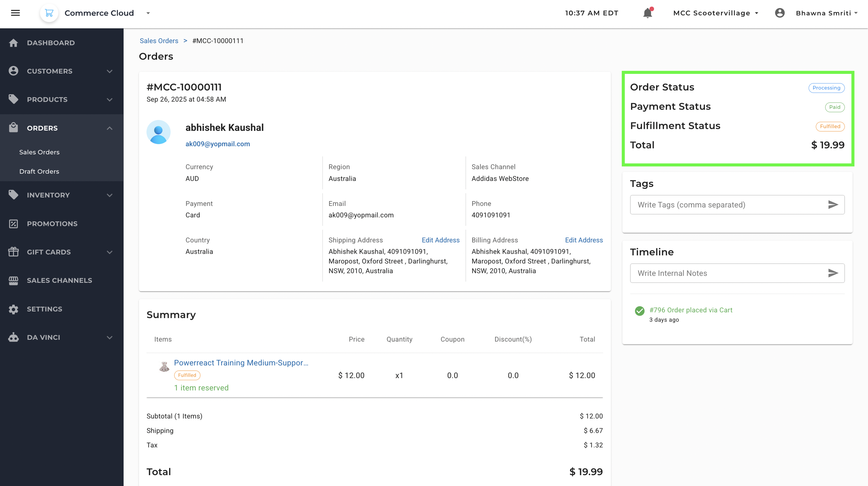Click the send arrow for Tags
Viewport: 868px width, 486px height.
[x=833, y=205]
